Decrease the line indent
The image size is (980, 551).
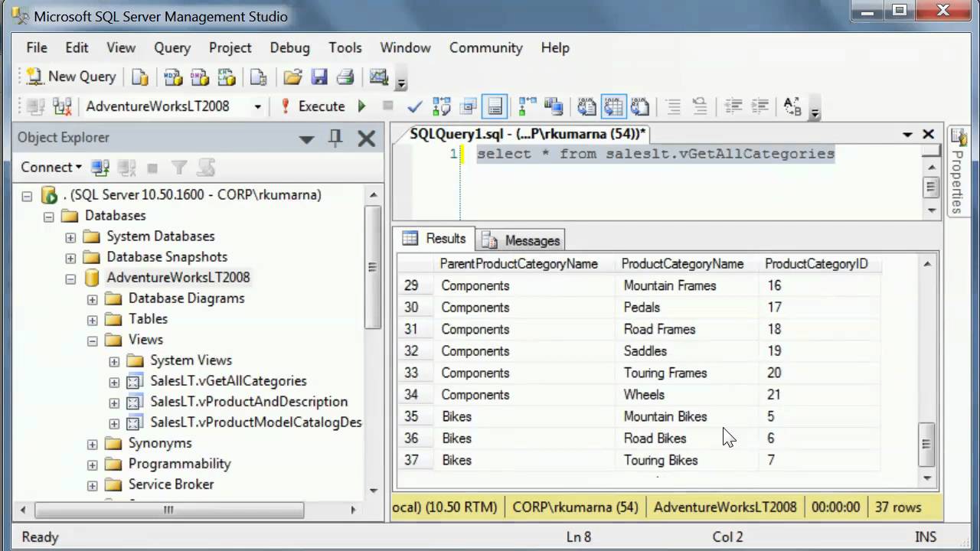click(733, 106)
